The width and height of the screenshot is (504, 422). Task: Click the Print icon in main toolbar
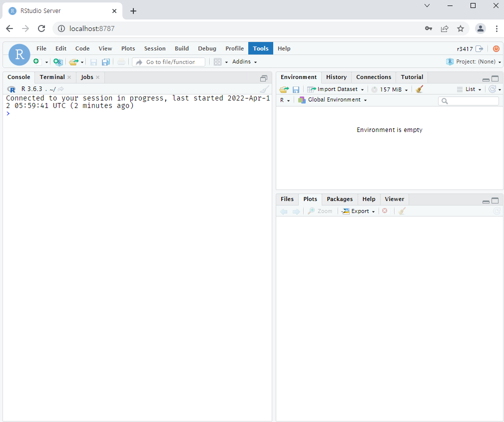(121, 62)
